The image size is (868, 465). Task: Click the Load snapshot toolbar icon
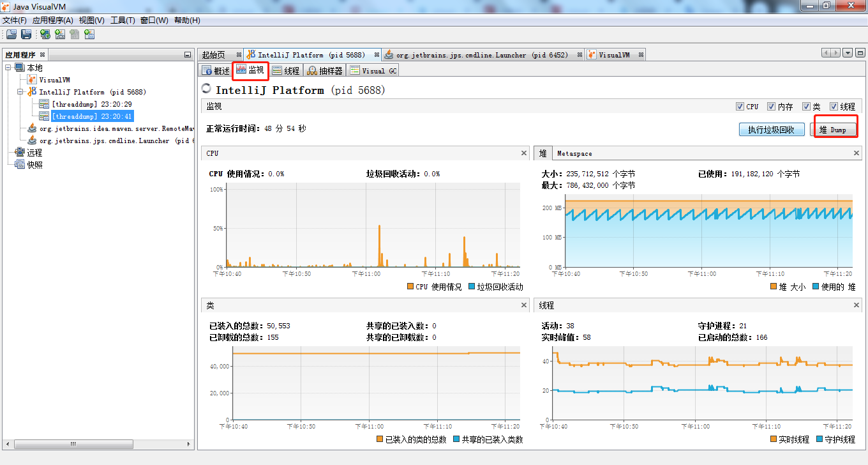coord(12,34)
